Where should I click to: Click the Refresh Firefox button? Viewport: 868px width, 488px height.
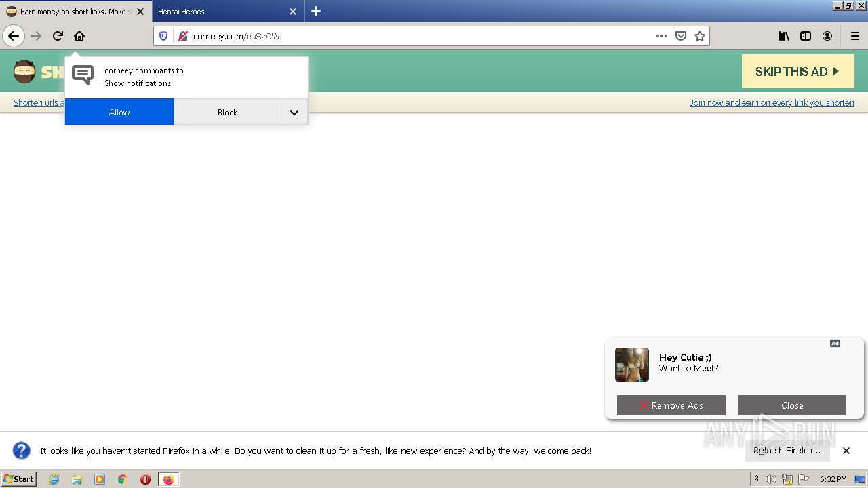(787, 450)
